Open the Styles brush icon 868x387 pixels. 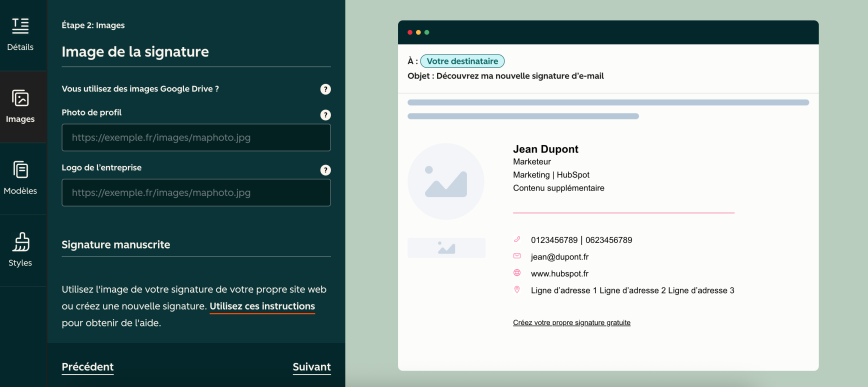[x=20, y=242]
